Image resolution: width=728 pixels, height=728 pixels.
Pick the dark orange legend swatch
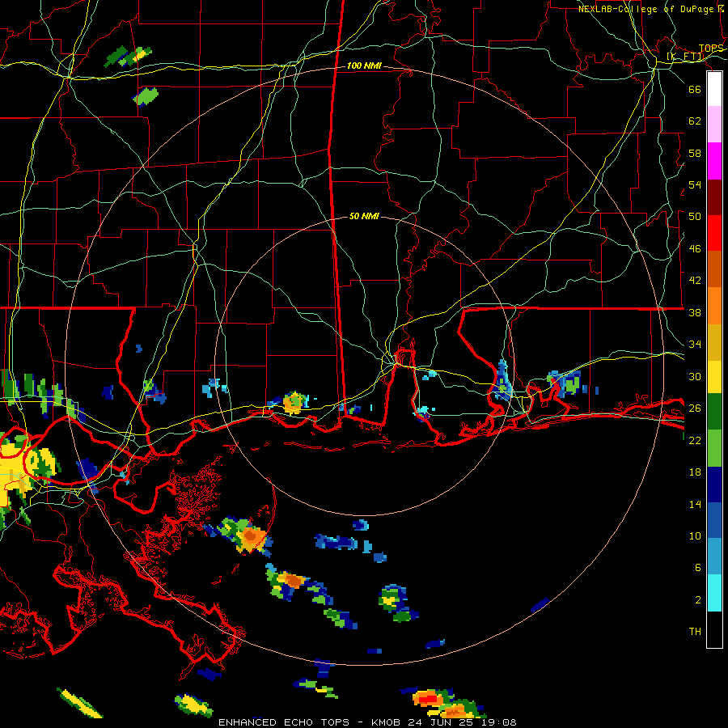pyautogui.click(x=714, y=269)
